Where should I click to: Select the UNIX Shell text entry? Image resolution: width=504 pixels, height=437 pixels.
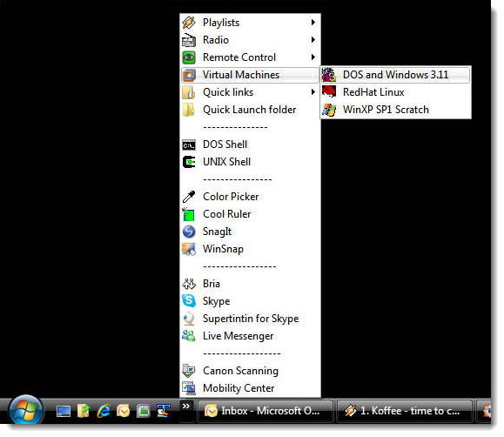226,162
